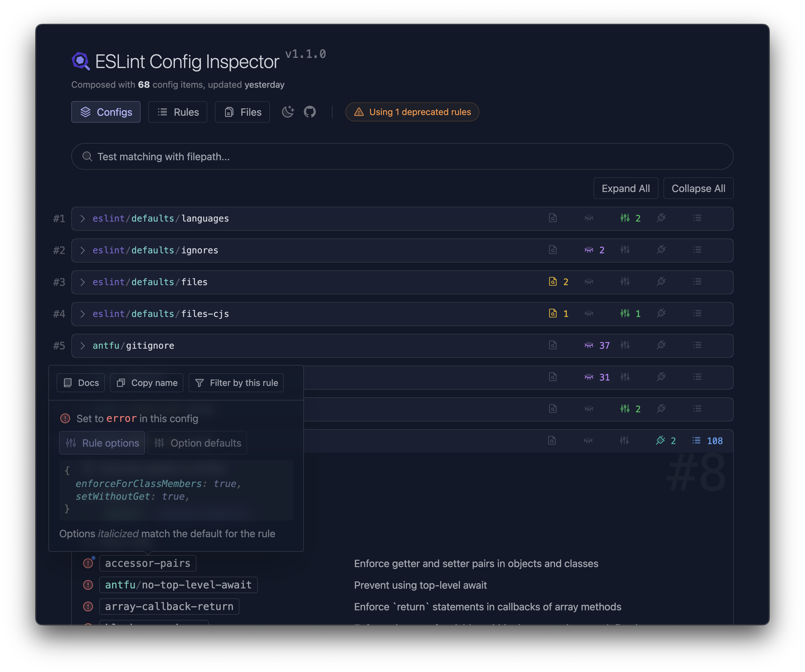Select the Rule options tab in popup

pos(102,443)
